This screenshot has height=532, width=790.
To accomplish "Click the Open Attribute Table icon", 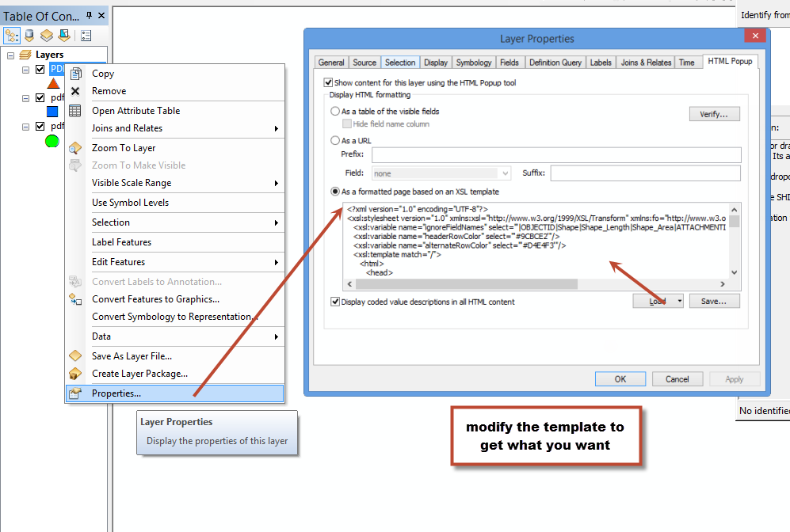I will pos(75,111).
